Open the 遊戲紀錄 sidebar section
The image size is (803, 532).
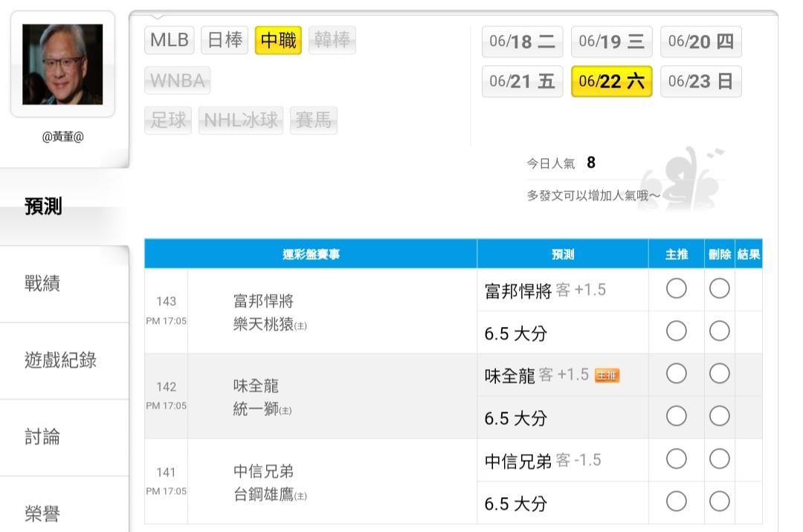pos(60,360)
